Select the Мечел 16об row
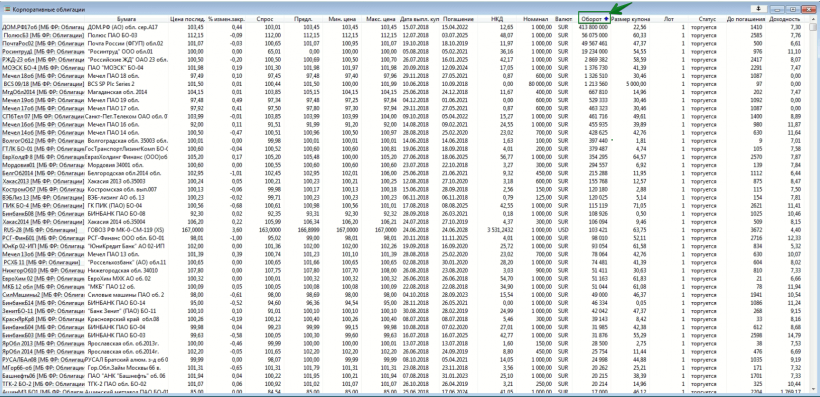Viewport: 820px width, 397px height. 405,124
